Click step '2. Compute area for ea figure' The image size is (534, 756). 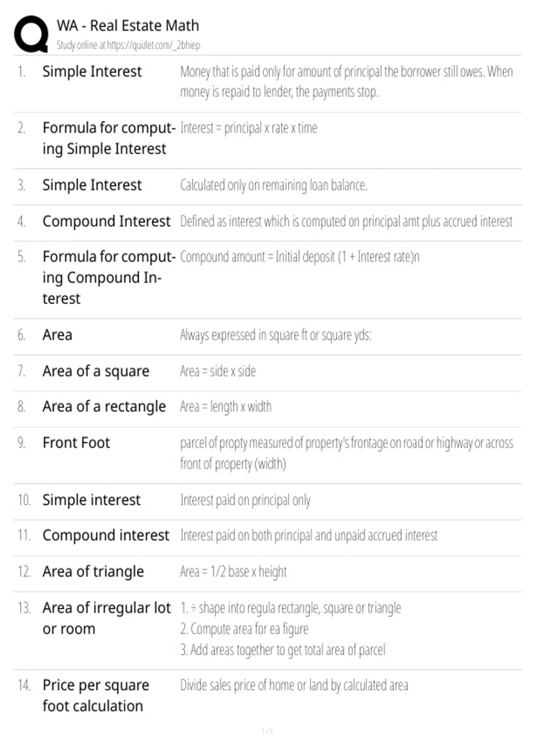click(244, 629)
